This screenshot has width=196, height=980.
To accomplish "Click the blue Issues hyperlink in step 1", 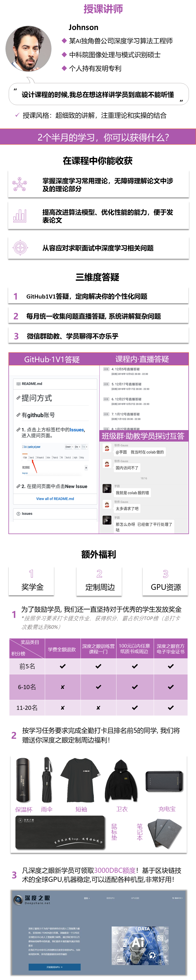I will (x=77, y=430).
